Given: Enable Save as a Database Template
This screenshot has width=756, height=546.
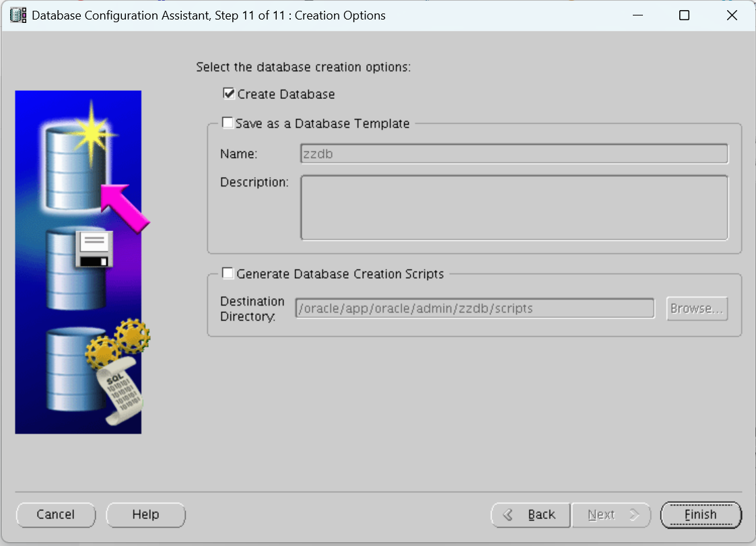Looking at the screenshot, I should pyautogui.click(x=227, y=123).
